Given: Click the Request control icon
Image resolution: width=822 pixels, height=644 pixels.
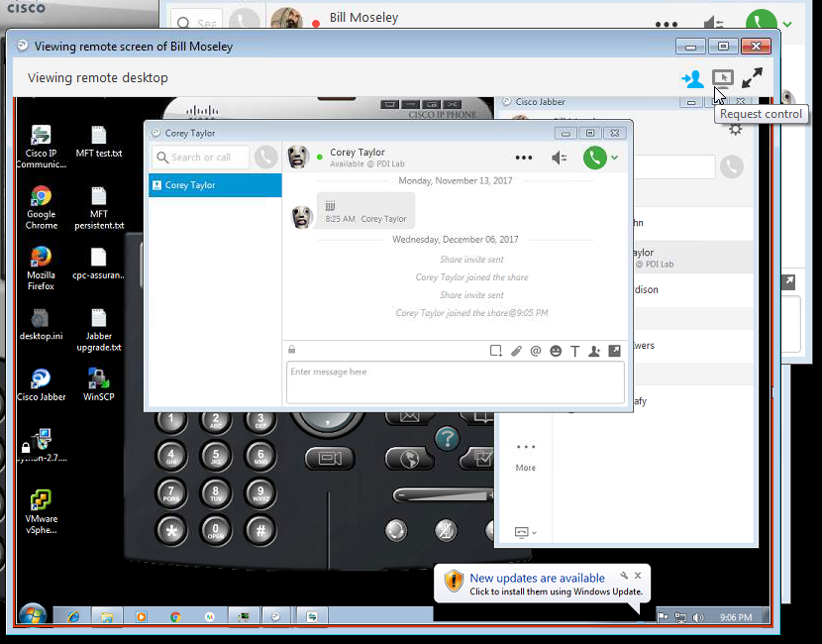Looking at the screenshot, I should pos(723,77).
